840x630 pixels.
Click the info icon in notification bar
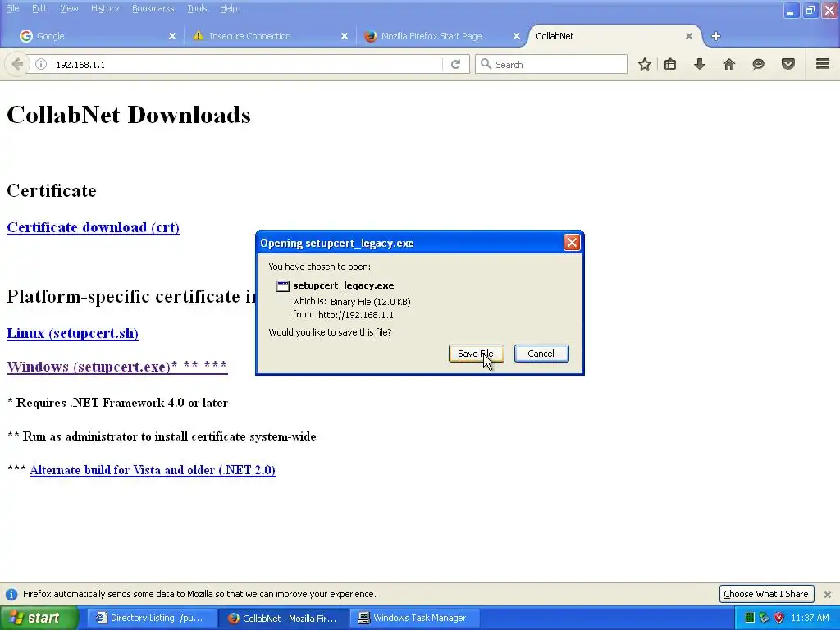(11, 595)
